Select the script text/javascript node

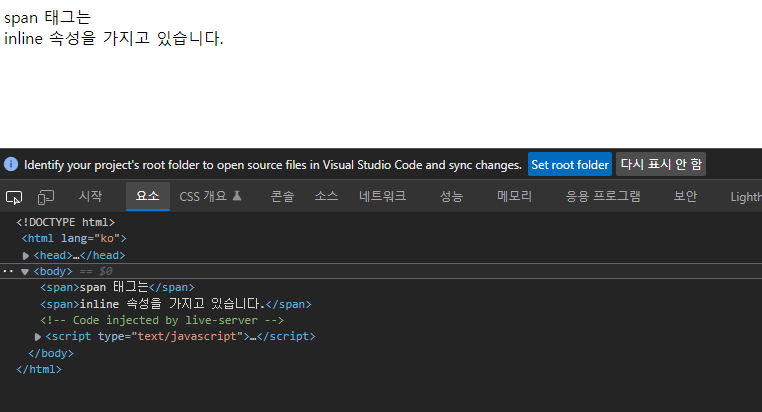(180, 336)
